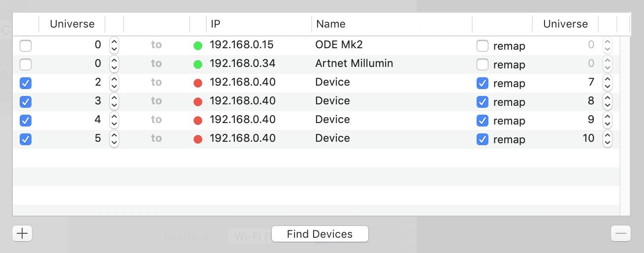Enable remap for Artnet Millumin
This screenshot has height=253, width=644.
483,64
